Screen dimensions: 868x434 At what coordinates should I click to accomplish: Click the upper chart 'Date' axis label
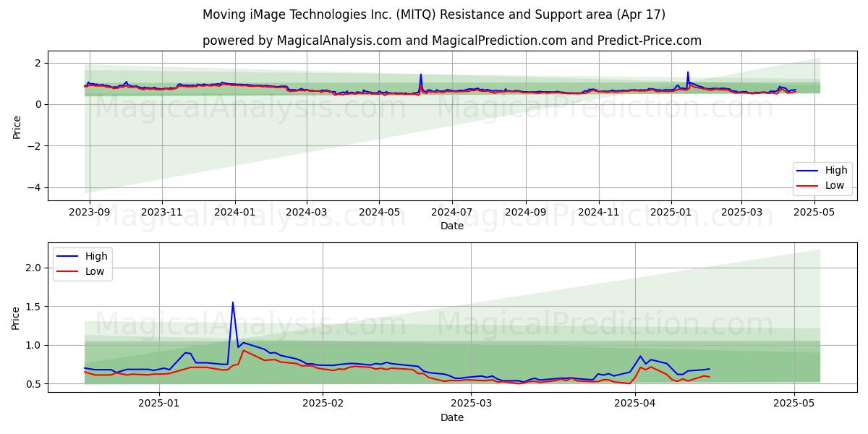452,226
